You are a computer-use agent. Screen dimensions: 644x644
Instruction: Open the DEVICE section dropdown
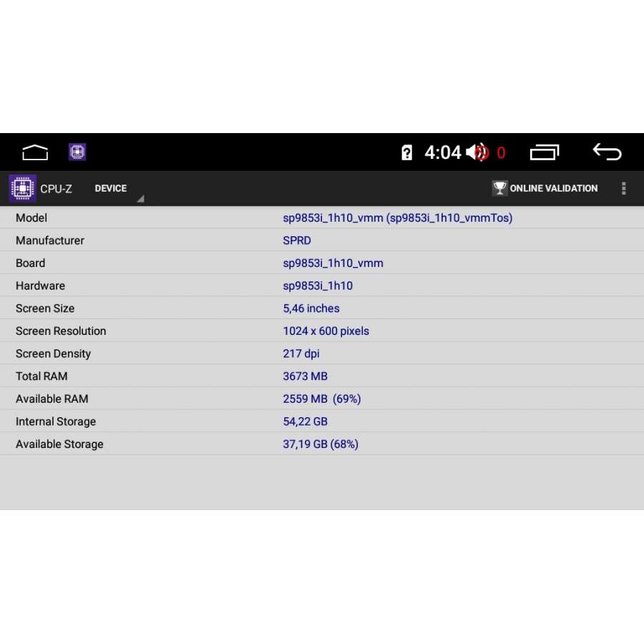(119, 189)
